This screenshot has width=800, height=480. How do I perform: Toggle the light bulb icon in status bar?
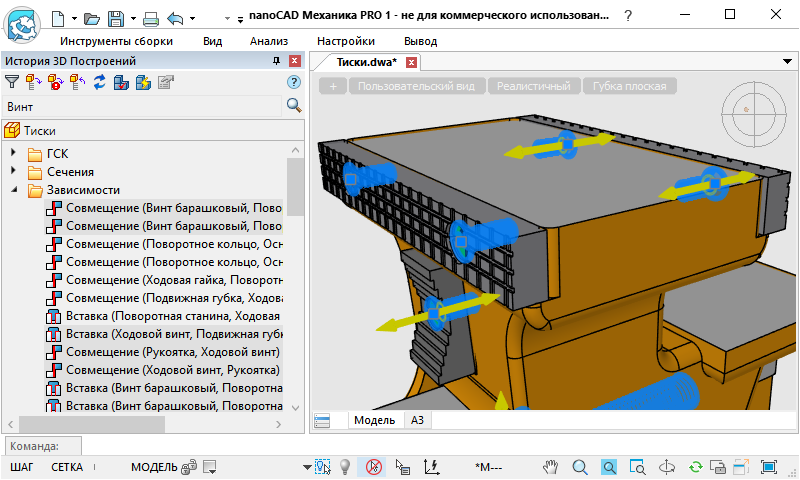pyautogui.click(x=346, y=467)
